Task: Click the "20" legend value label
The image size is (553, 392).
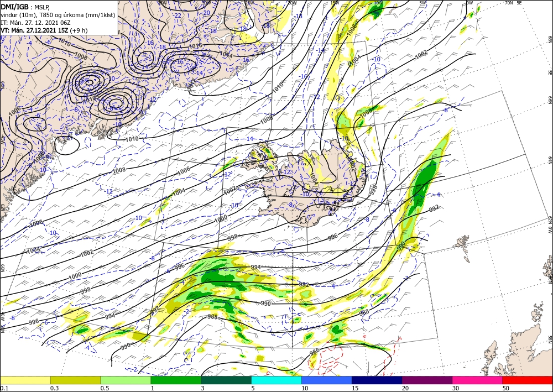Action: point(405,388)
